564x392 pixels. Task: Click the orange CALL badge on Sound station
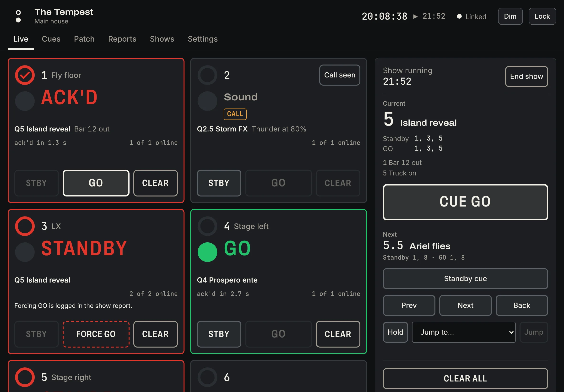235,114
